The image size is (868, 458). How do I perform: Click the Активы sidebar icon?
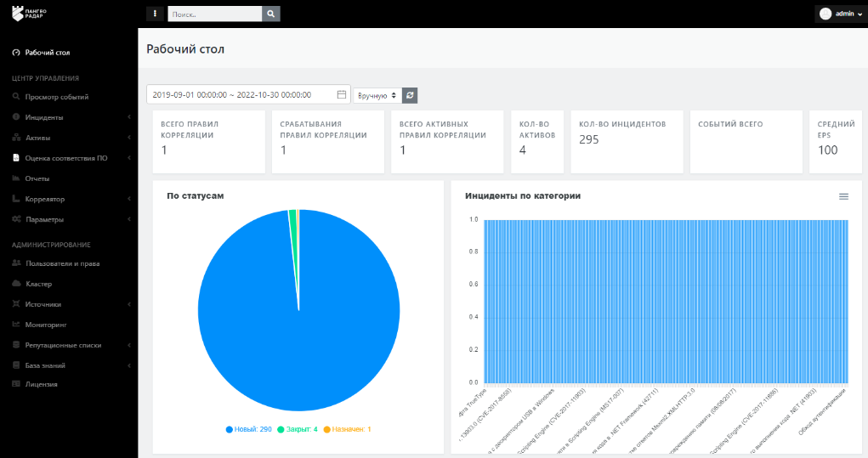coord(16,137)
